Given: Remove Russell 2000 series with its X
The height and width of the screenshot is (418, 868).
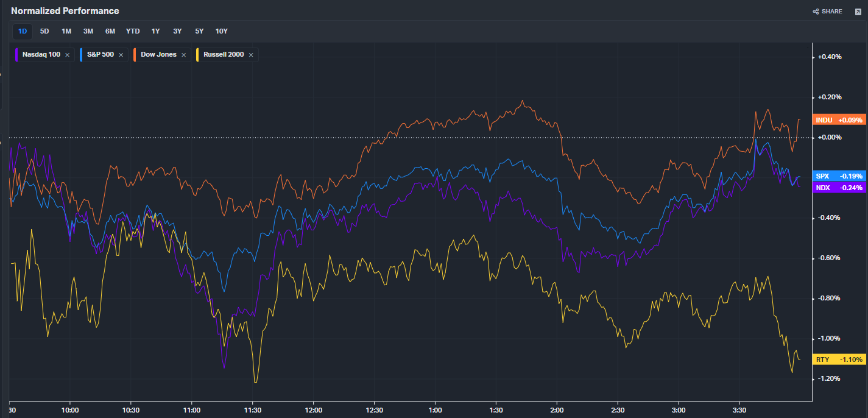Looking at the screenshot, I should click(x=251, y=55).
